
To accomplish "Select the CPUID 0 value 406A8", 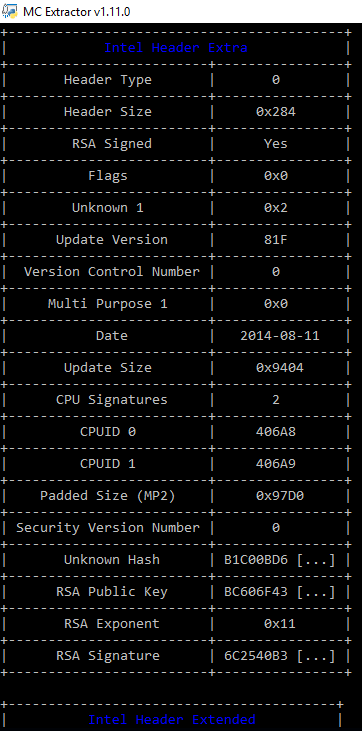I will (276, 432).
